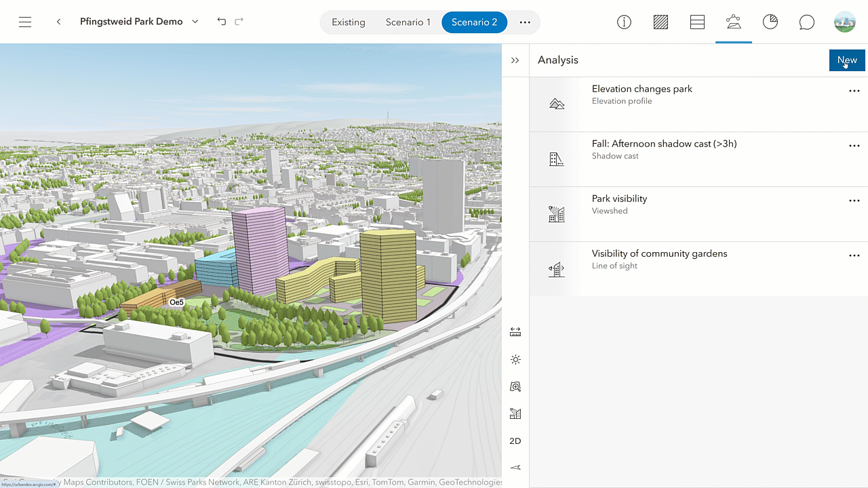This screenshot has width=868, height=488.
Task: Open the daylight settings tool
Action: coord(515,359)
